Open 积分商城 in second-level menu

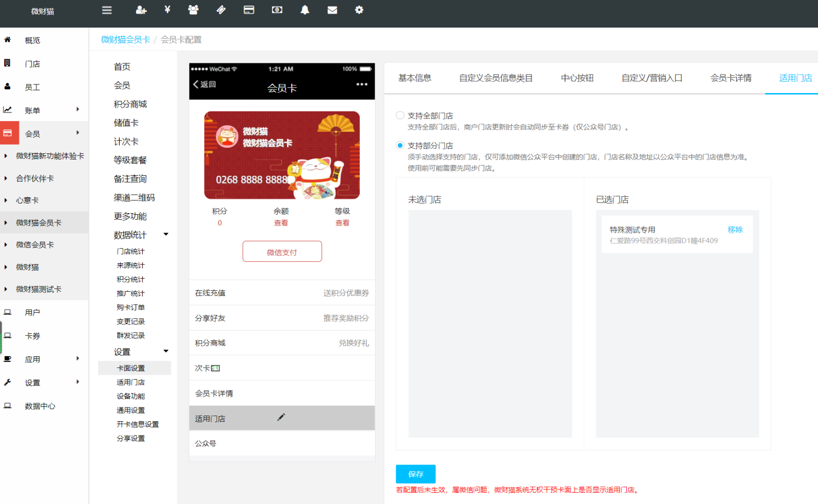pos(130,104)
